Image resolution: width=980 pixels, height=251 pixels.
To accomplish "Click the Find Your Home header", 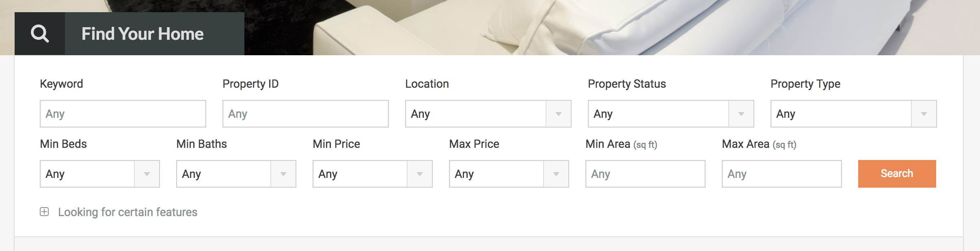I will pyautogui.click(x=143, y=33).
